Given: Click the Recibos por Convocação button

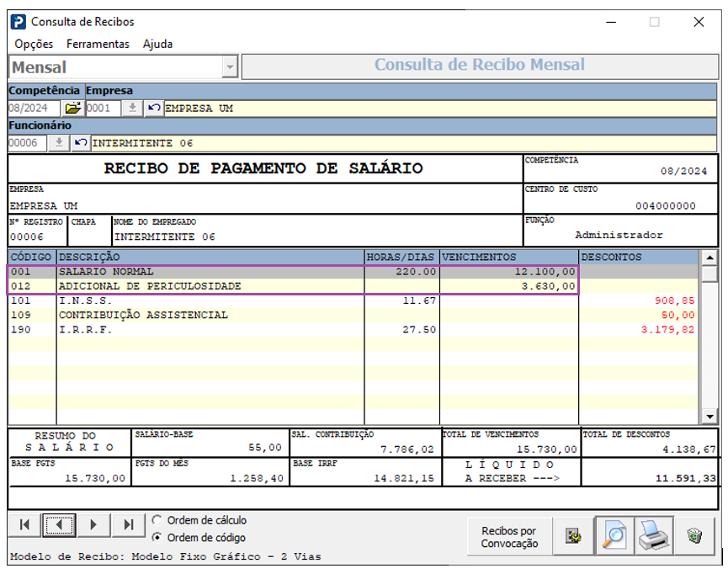Looking at the screenshot, I should pos(509,537).
